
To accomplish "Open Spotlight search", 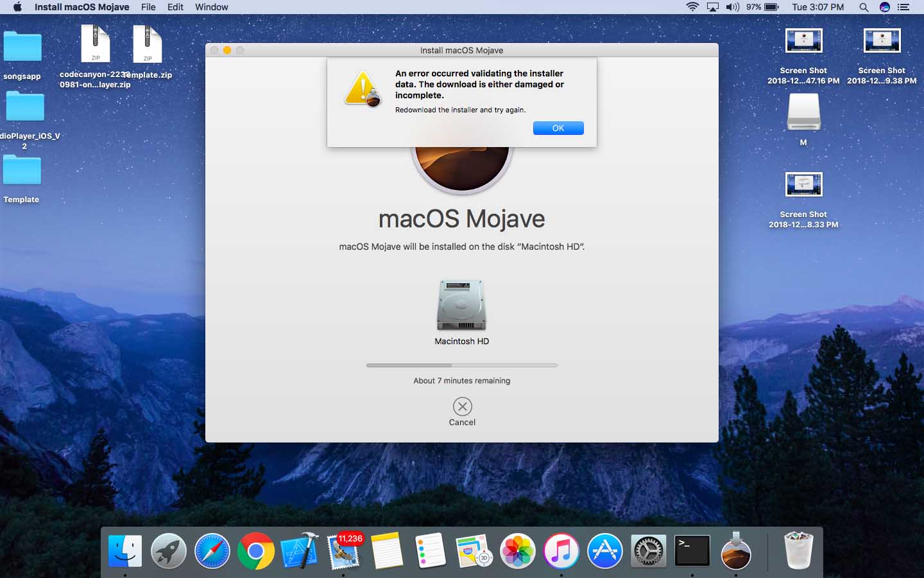I will point(864,7).
